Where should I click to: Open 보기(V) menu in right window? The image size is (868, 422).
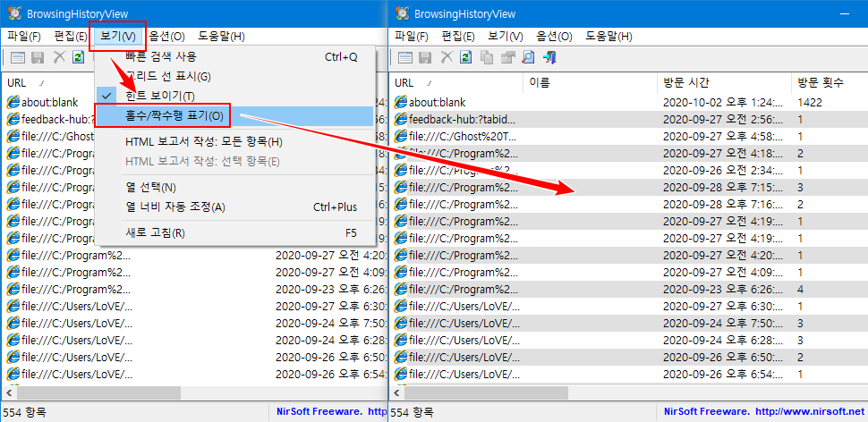(506, 37)
